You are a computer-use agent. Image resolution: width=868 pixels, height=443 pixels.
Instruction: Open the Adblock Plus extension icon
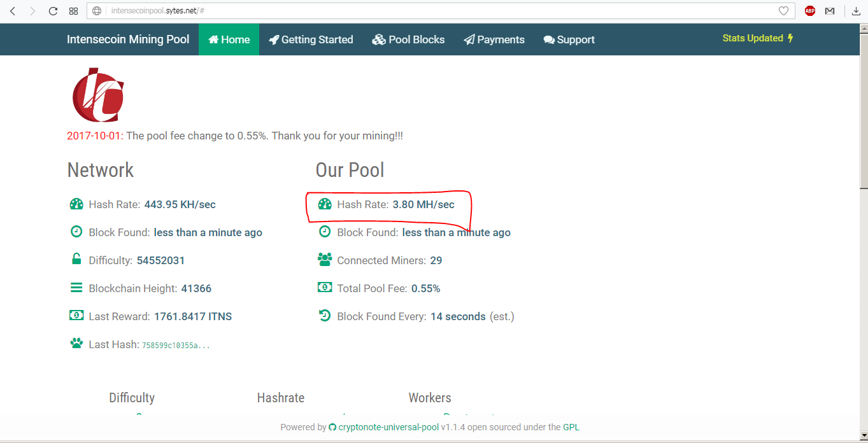pos(810,11)
